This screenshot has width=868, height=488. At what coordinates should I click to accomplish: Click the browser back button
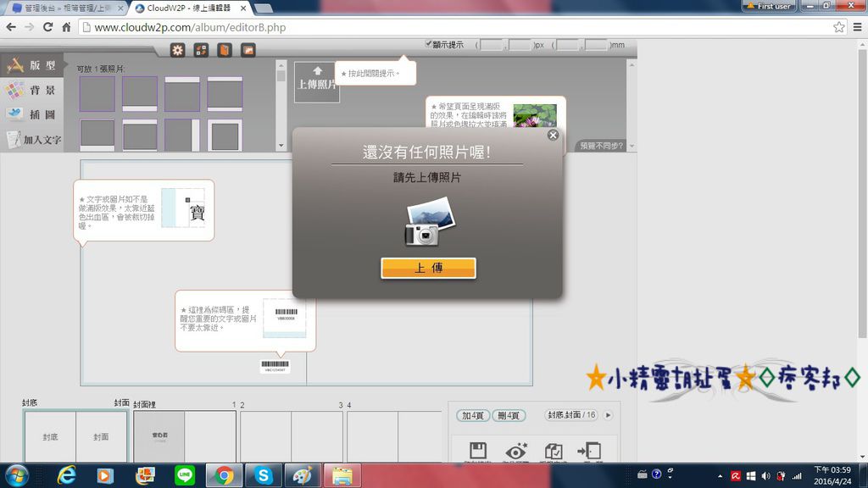click(11, 27)
